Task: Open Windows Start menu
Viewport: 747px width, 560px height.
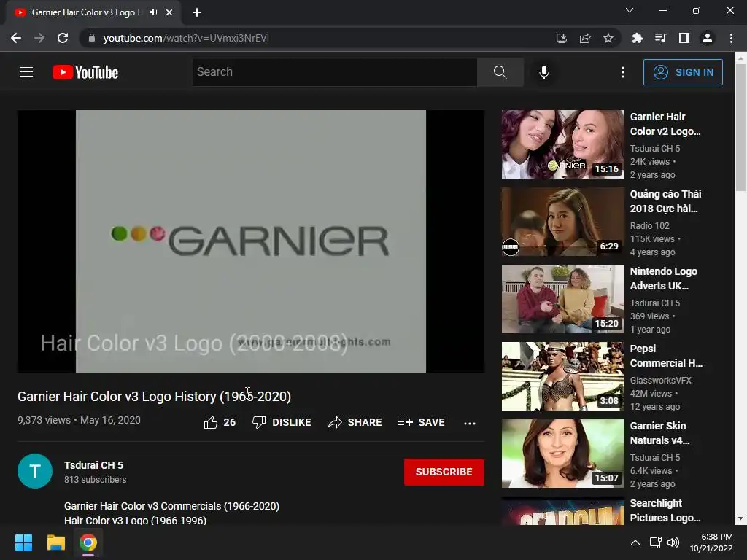Action: [x=23, y=542]
